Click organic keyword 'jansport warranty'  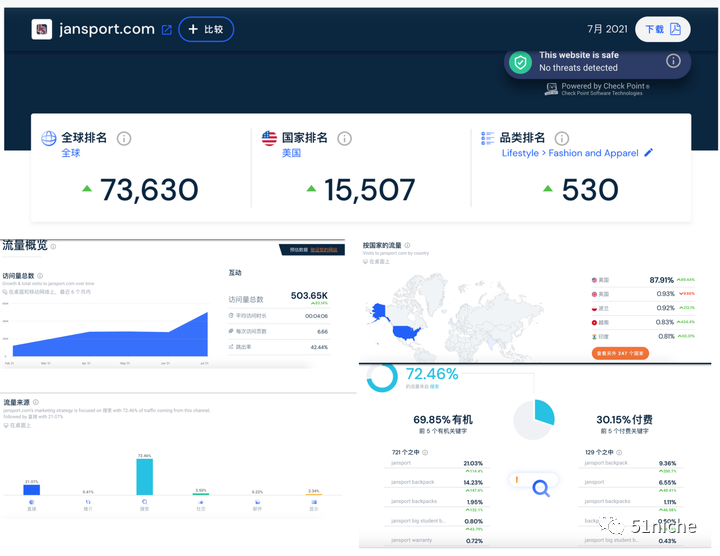tap(411, 540)
